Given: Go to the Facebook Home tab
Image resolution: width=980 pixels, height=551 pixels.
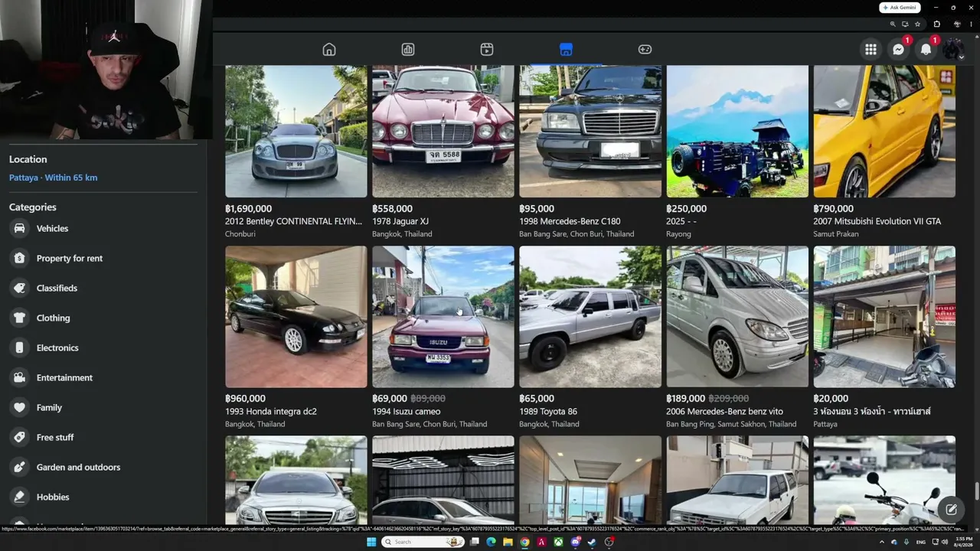Looking at the screenshot, I should coord(329,50).
